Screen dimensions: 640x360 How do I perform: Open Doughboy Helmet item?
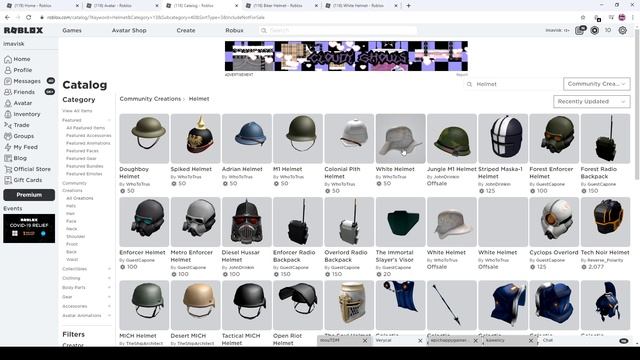[x=144, y=139]
